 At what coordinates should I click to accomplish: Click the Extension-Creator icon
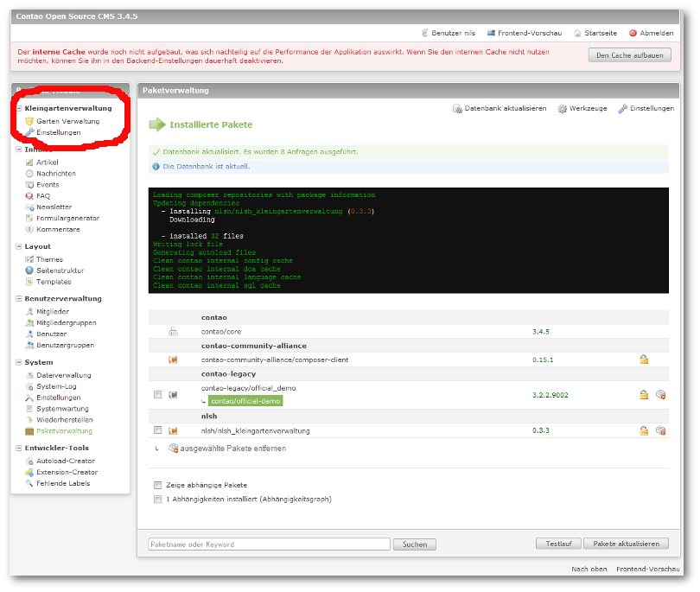[29, 472]
